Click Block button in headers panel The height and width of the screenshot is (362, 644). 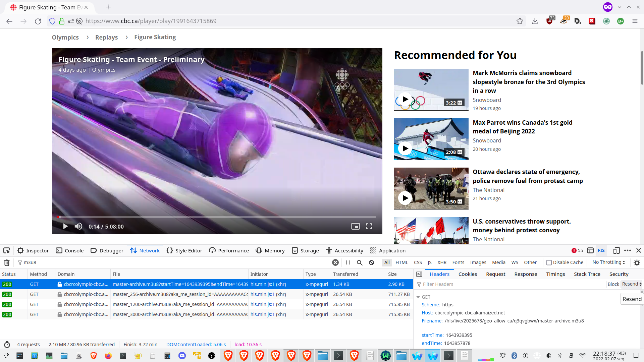[613, 284]
